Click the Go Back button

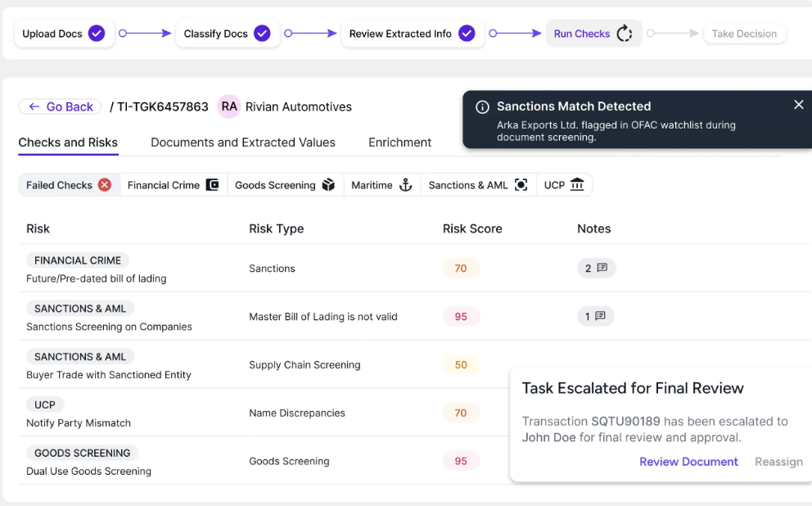[x=61, y=106]
